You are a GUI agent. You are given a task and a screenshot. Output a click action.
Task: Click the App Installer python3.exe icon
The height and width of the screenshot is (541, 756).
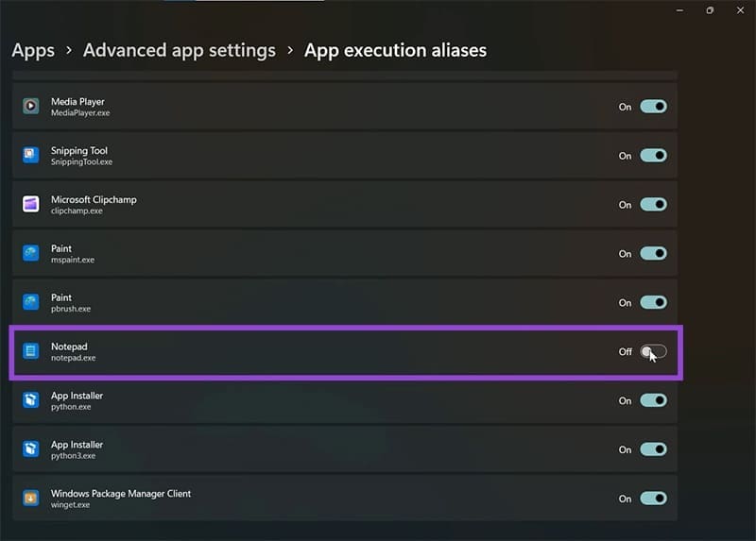[x=31, y=449]
